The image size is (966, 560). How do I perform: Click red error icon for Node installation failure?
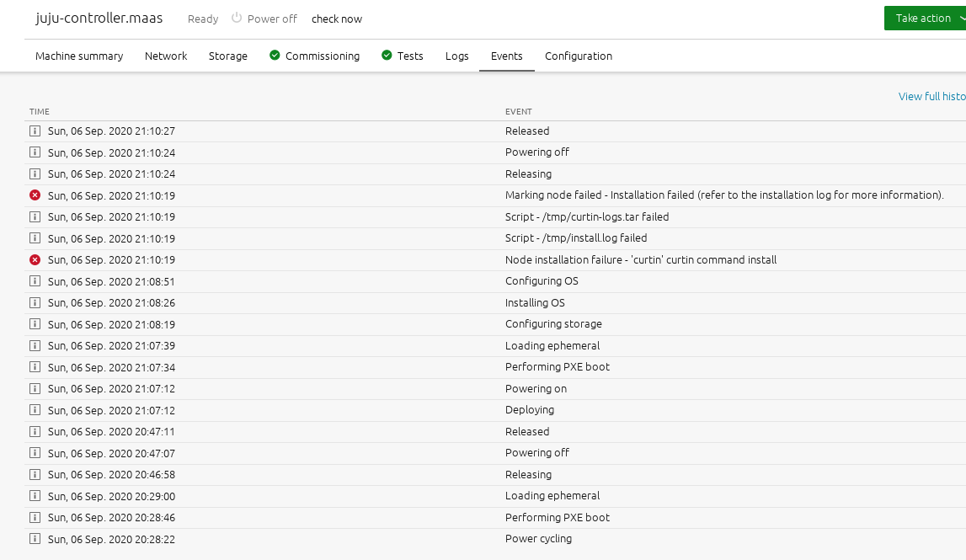[x=35, y=259]
